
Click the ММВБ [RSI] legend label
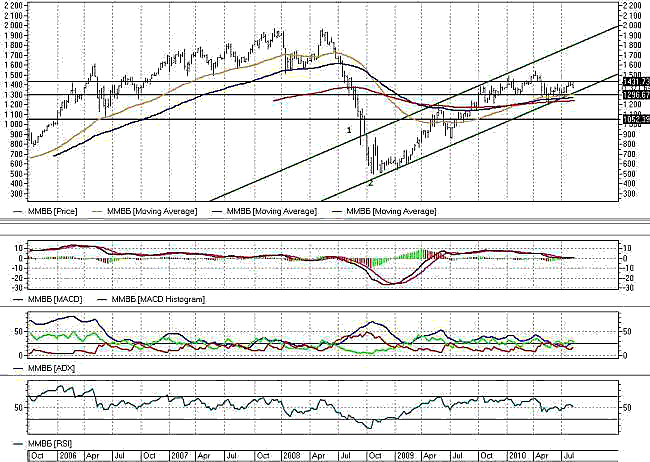point(51,444)
